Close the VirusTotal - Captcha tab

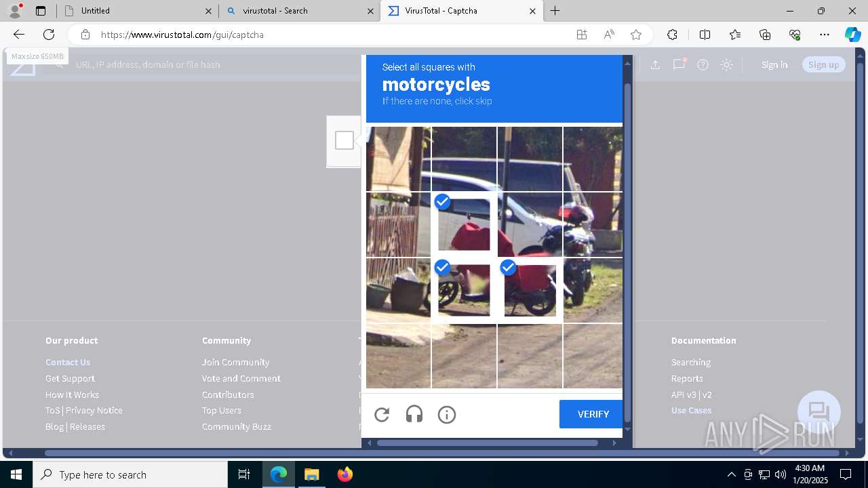click(x=532, y=11)
